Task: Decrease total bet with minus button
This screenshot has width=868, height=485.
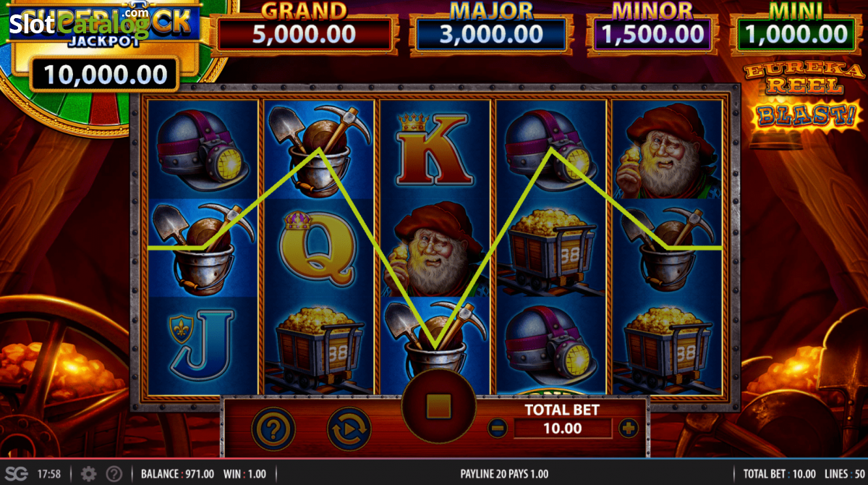Action: point(498,429)
